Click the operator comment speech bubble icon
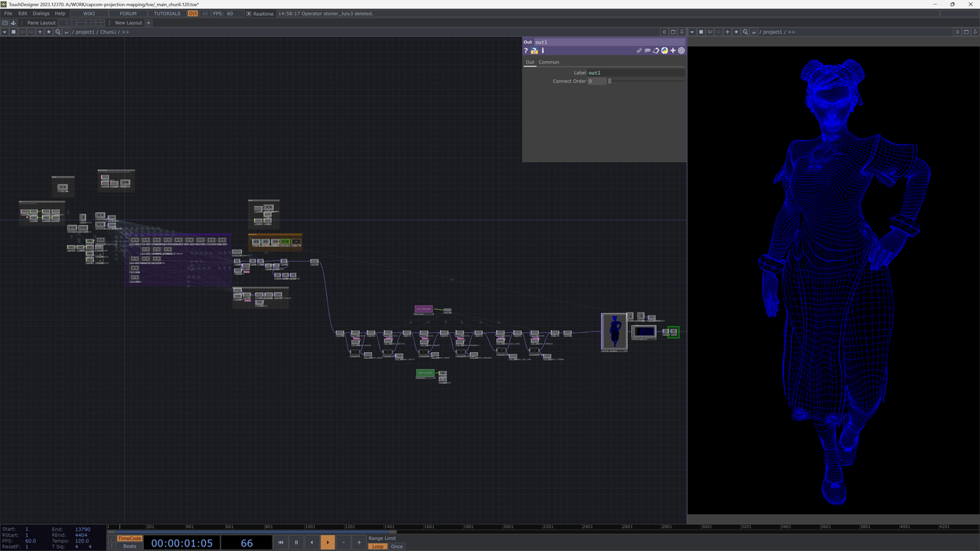This screenshot has height=551, width=980. pyautogui.click(x=648, y=51)
